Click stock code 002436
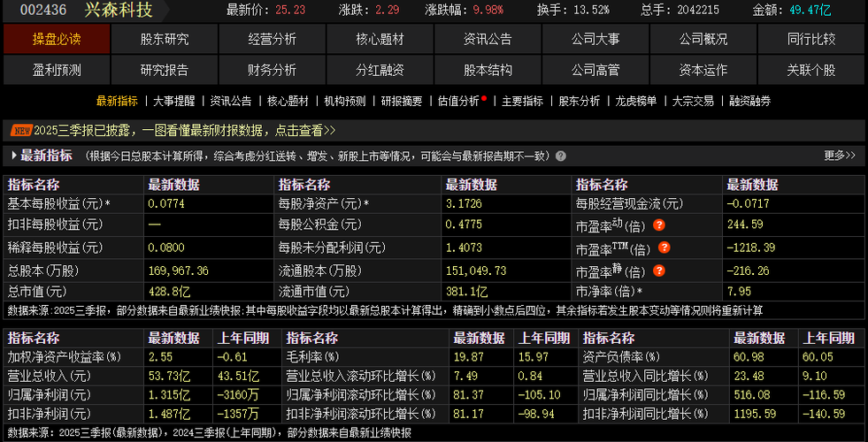The image size is (868, 442). point(43,10)
